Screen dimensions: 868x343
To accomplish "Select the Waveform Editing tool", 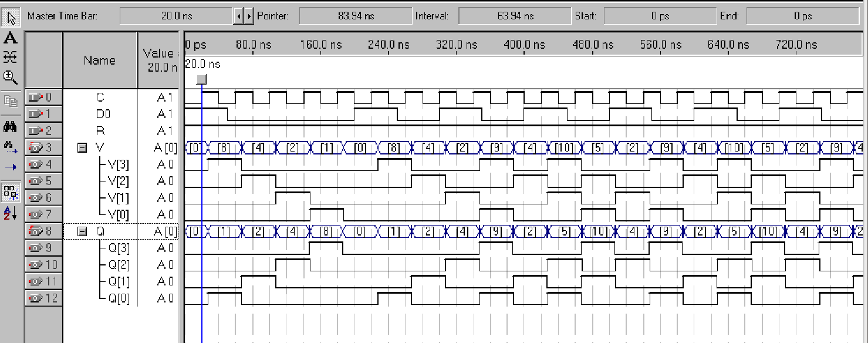I will (11, 57).
